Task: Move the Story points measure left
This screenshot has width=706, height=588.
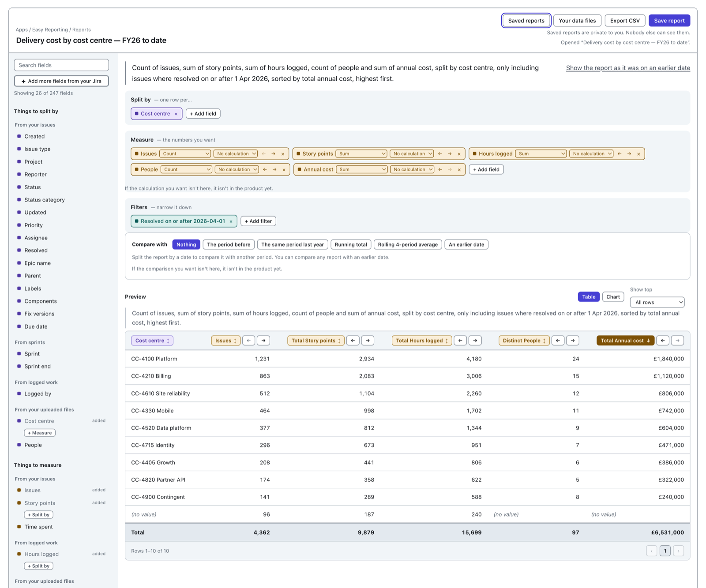Action: [x=440, y=154]
